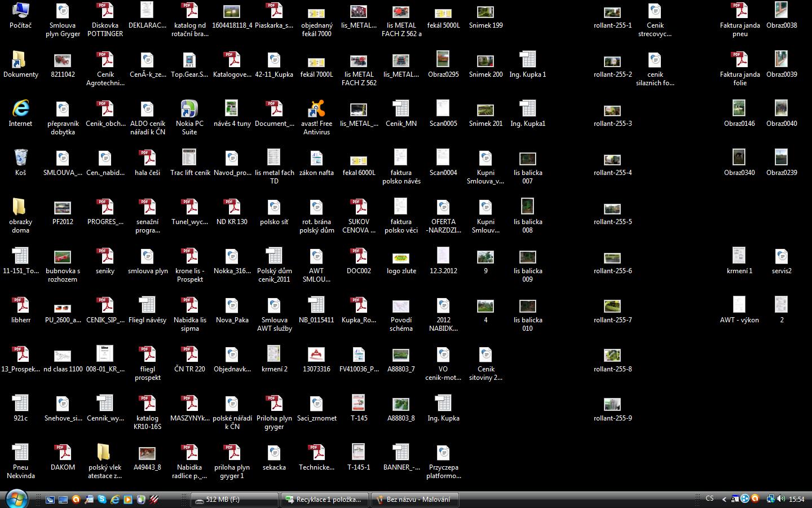
Task: Switch to Bez názvu - Malování taskbar window
Action: (x=414, y=500)
